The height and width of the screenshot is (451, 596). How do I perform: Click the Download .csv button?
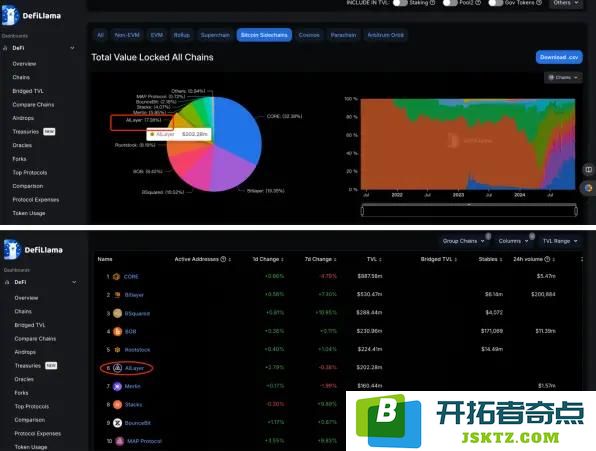pyautogui.click(x=559, y=57)
